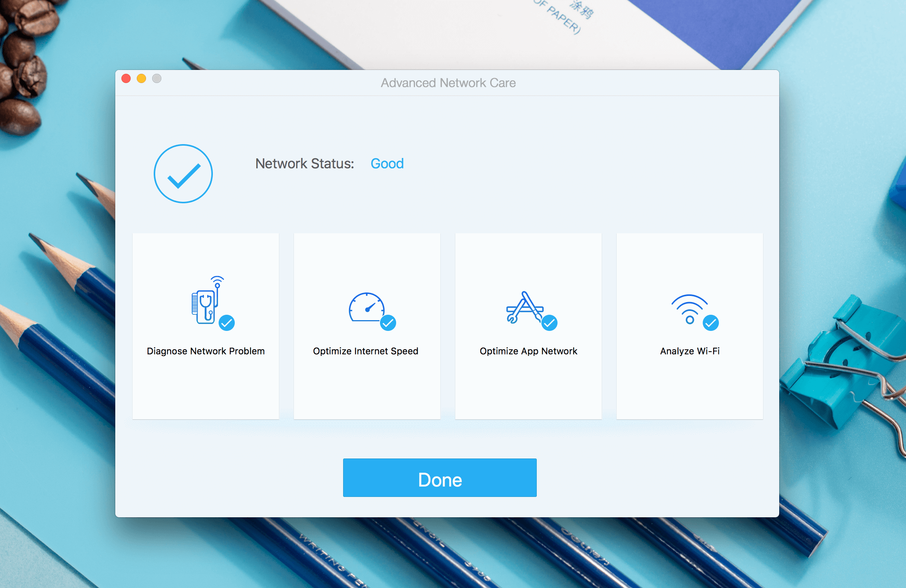Image resolution: width=906 pixels, height=588 pixels.
Task: Select the Optimize Internet Speed label
Action: [x=365, y=351]
